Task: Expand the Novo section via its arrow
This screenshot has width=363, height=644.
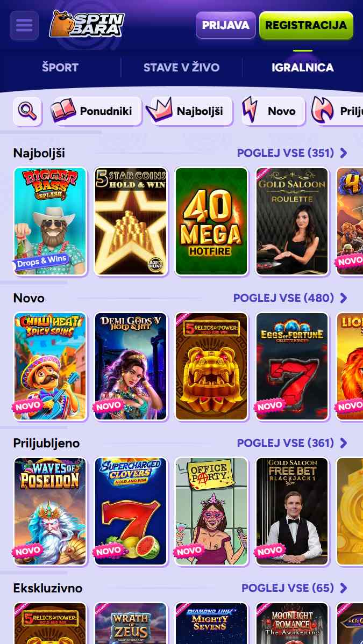Action: [344, 298]
